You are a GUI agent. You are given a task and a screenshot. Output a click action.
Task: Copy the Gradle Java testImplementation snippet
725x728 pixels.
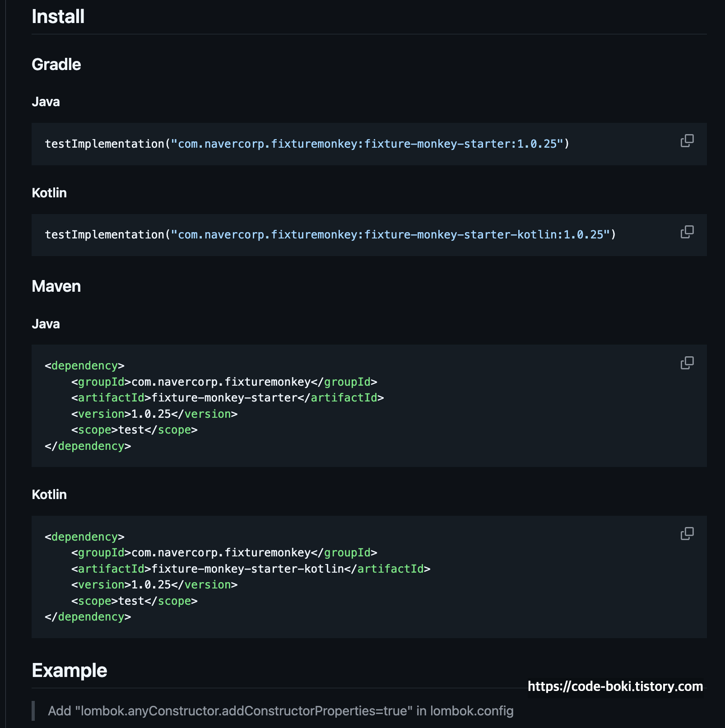coord(687,141)
